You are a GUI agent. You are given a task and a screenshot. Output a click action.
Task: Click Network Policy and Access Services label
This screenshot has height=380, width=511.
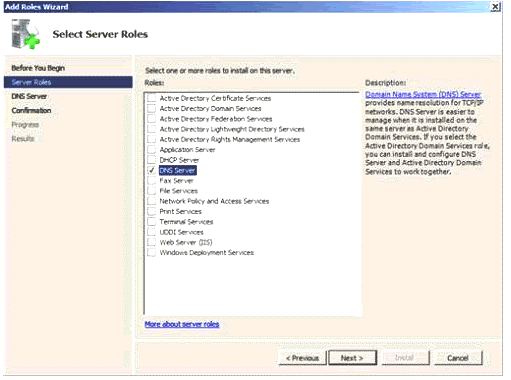[214, 201]
